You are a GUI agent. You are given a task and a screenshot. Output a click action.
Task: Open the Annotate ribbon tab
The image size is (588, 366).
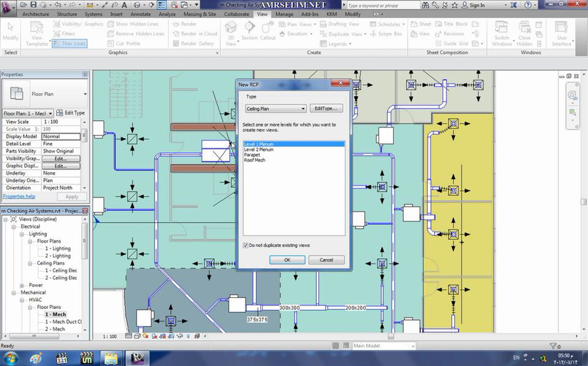click(x=140, y=14)
